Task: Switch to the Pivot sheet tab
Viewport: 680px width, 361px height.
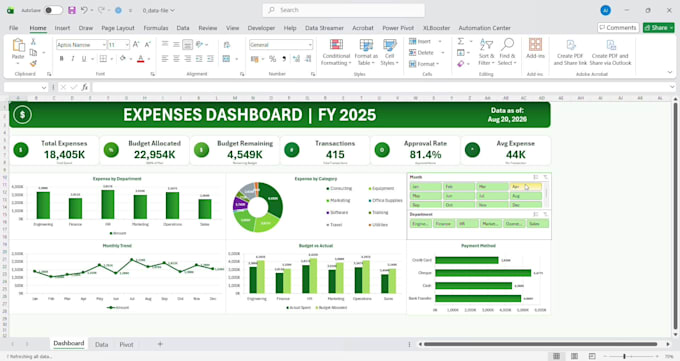Action: [126, 345]
